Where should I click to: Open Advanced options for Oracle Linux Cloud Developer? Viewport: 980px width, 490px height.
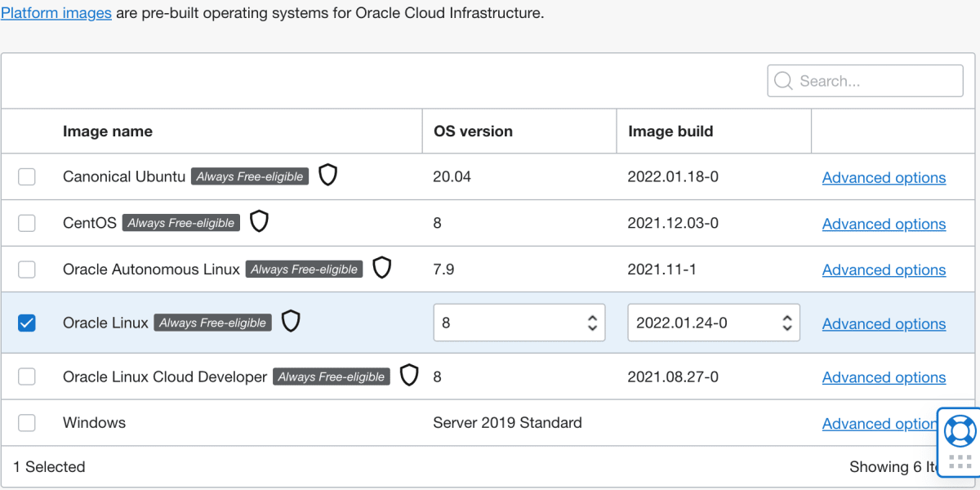point(884,377)
